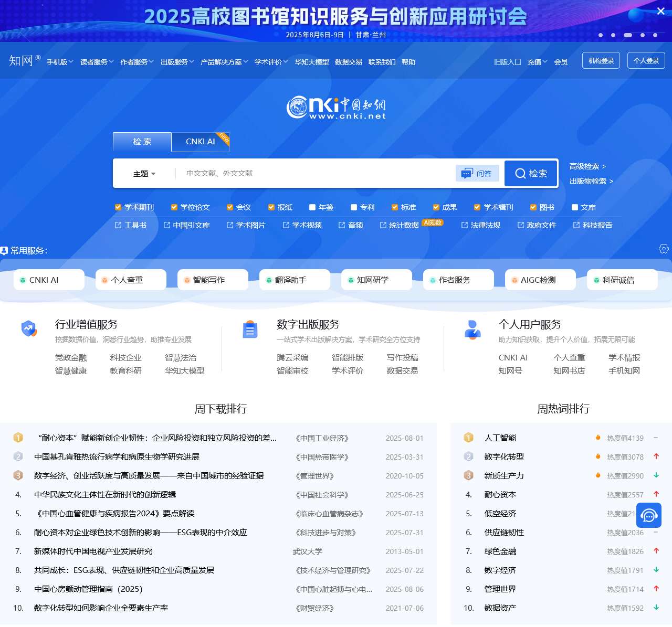Viewport: 672px width, 627px height.
Task: Click the 个人用户服务 person icon
Action: [x=472, y=330]
